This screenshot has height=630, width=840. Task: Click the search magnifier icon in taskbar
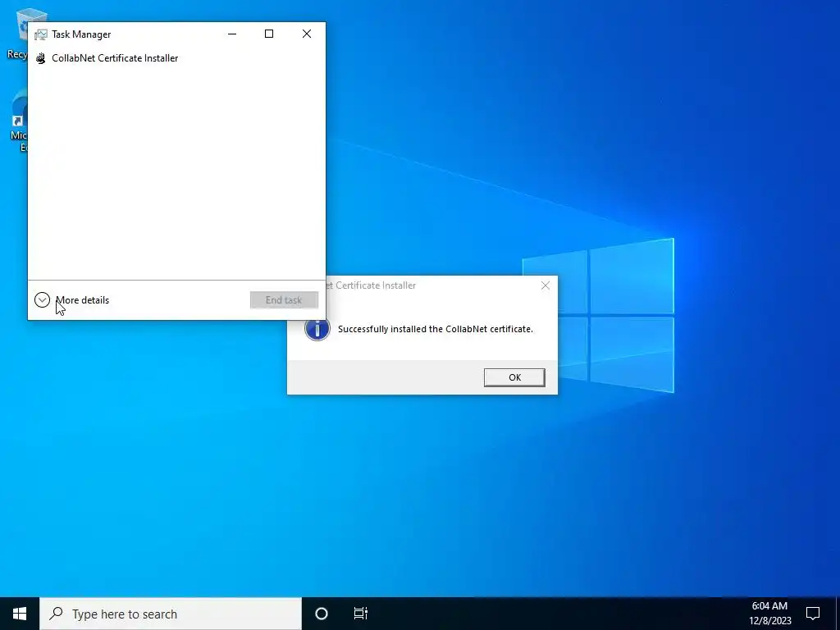(x=56, y=614)
